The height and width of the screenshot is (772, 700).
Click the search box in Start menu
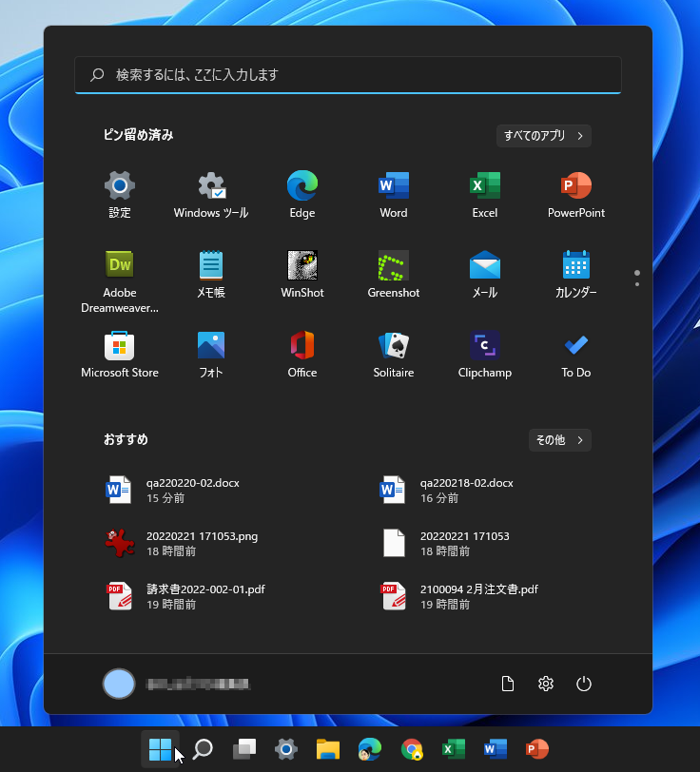coord(348,75)
